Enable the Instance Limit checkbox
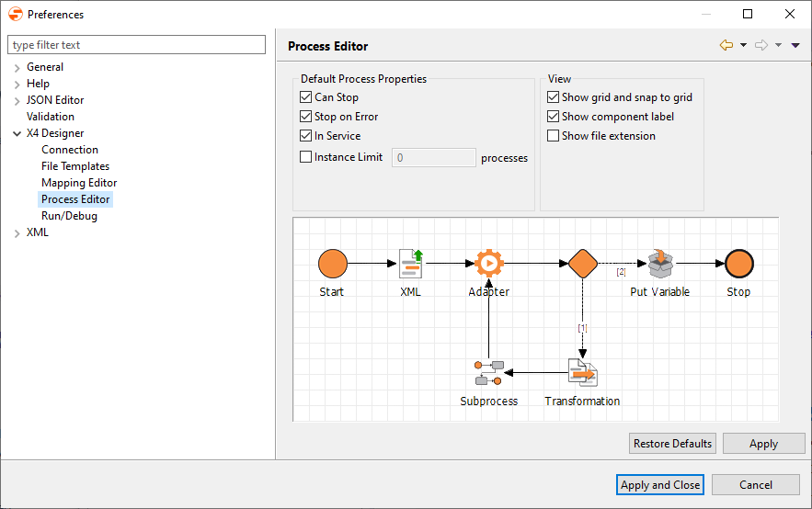This screenshot has height=509, width=812. tap(306, 157)
